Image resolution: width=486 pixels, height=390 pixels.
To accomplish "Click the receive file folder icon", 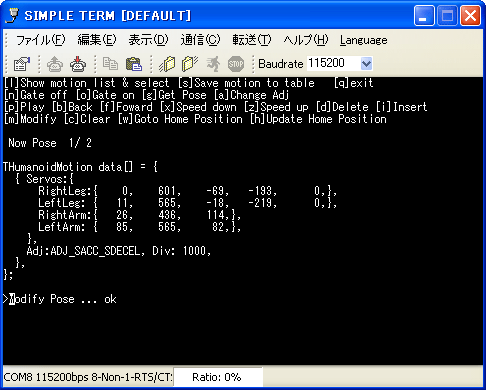I will (x=190, y=64).
